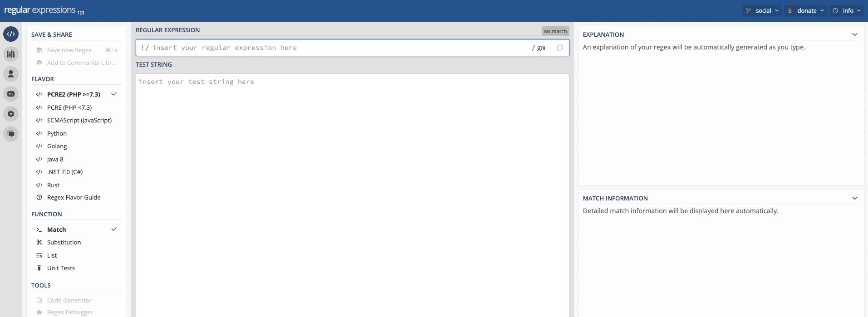Screen dimensions: 868x317
Task: Collapse the Match Information panel
Action: click(x=854, y=198)
